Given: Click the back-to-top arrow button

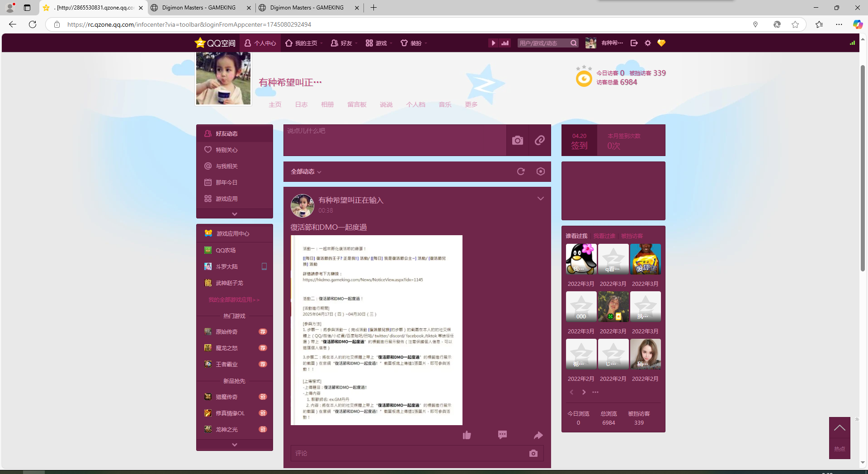Looking at the screenshot, I should click(840, 428).
